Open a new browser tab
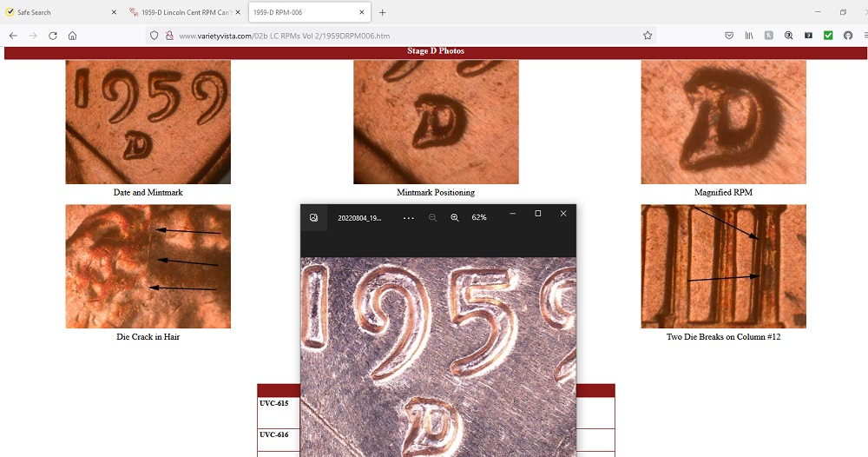This screenshot has width=868, height=457. click(383, 12)
